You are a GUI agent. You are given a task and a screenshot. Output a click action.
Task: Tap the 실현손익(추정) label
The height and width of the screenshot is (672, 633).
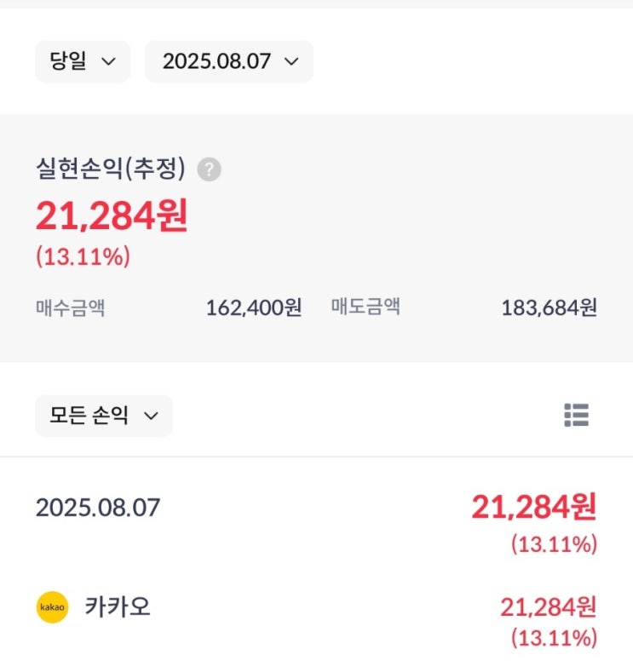tap(110, 169)
